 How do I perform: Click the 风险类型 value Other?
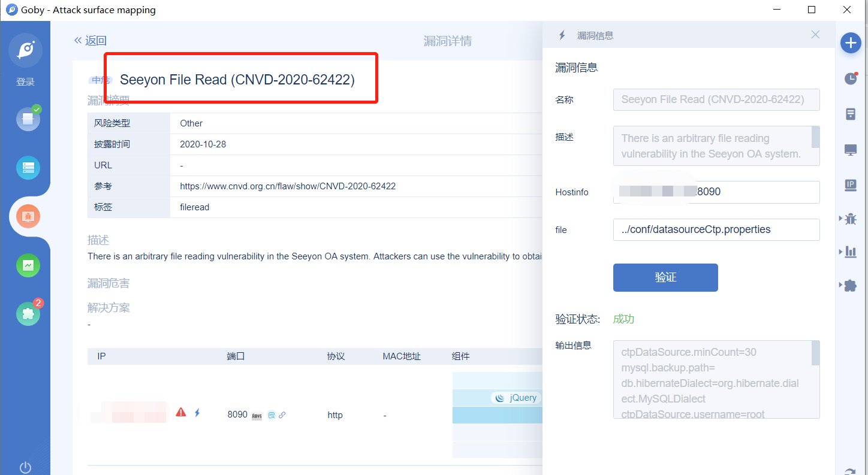click(x=191, y=123)
